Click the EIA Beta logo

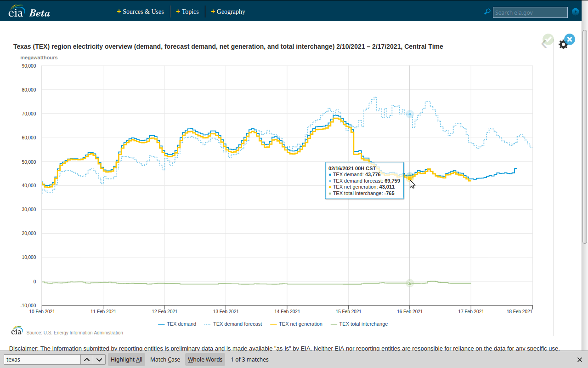pyautogui.click(x=29, y=11)
